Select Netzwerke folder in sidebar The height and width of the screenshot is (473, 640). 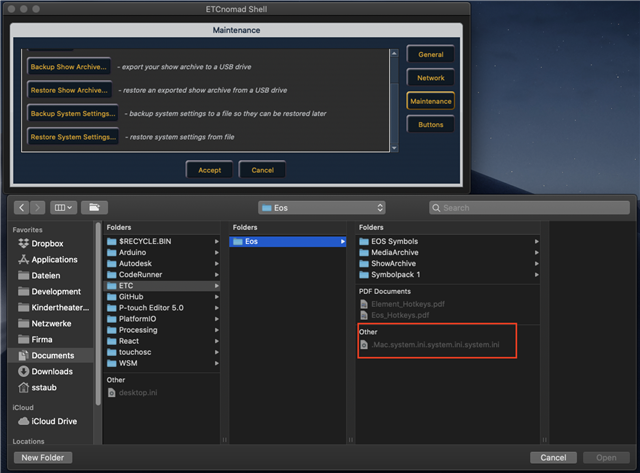click(45, 323)
